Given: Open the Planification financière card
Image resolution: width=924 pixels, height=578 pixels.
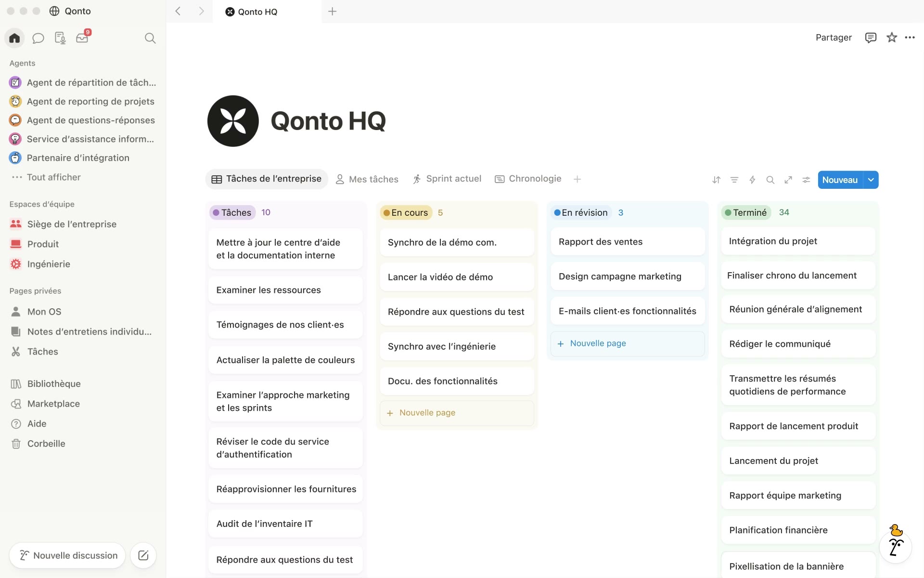Looking at the screenshot, I should pyautogui.click(x=798, y=530).
